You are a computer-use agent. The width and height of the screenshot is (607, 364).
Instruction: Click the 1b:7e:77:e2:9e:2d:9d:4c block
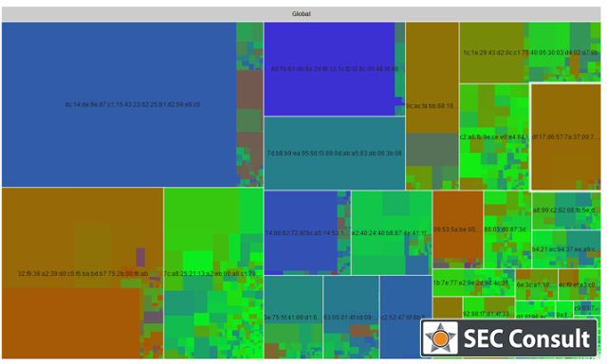[x=473, y=282]
